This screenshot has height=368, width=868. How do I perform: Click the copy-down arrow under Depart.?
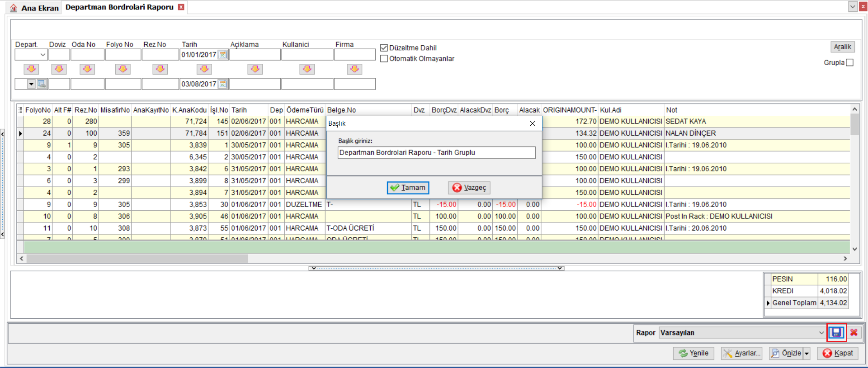point(31,69)
